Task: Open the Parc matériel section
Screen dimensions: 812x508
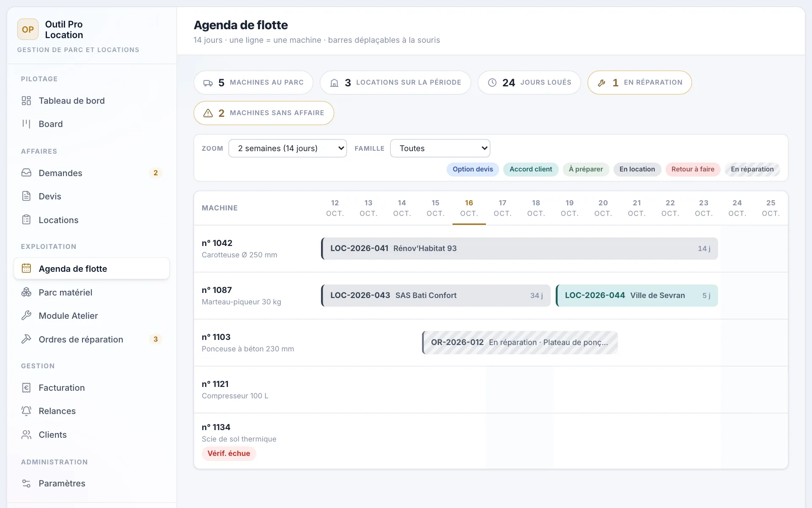Action: point(92,292)
